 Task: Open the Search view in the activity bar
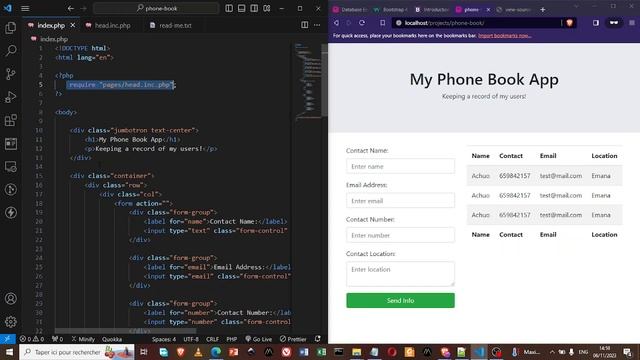click(11, 51)
